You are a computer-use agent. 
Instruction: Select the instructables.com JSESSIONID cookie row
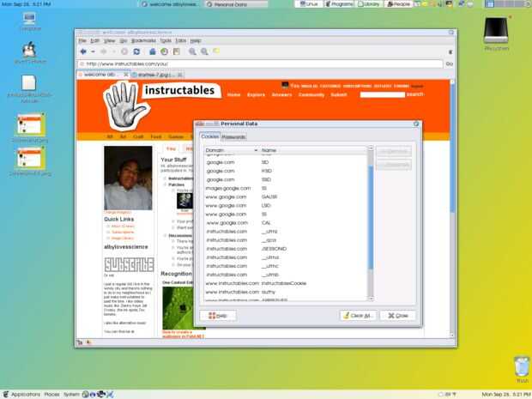(286, 249)
